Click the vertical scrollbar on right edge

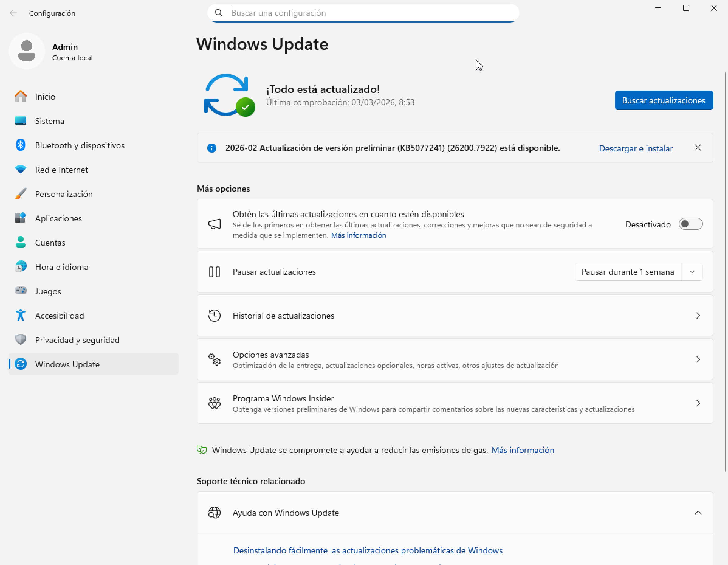point(726,272)
